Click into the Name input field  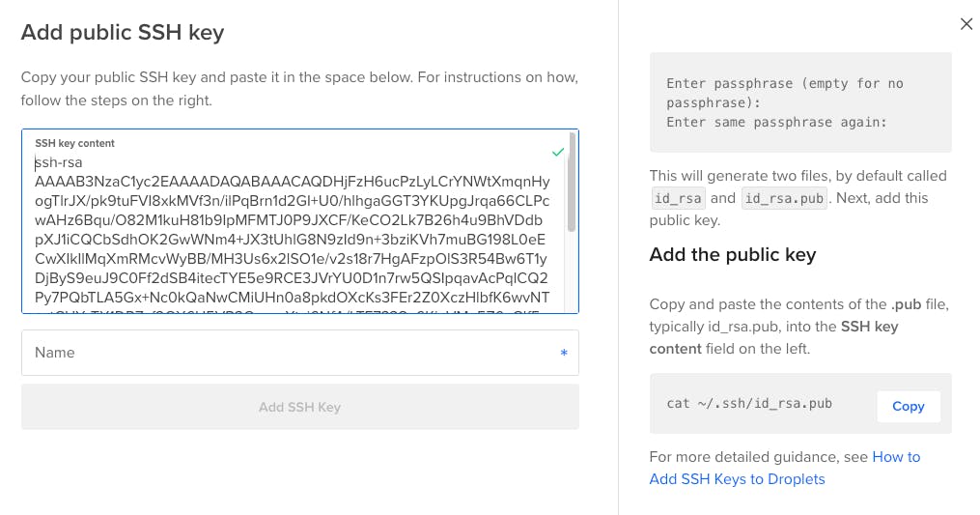pyautogui.click(x=290, y=353)
